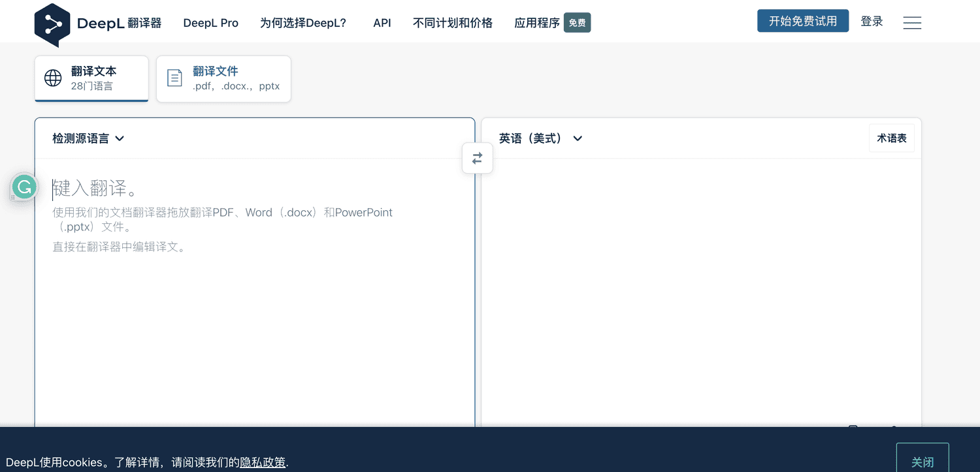Click the 登录 link
This screenshot has height=472, width=980.
click(x=872, y=22)
